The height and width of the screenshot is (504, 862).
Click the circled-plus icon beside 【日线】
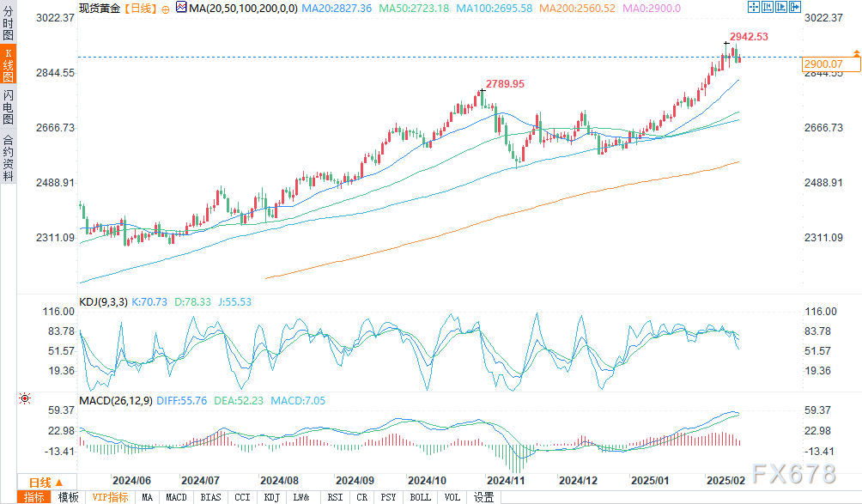(165, 8)
